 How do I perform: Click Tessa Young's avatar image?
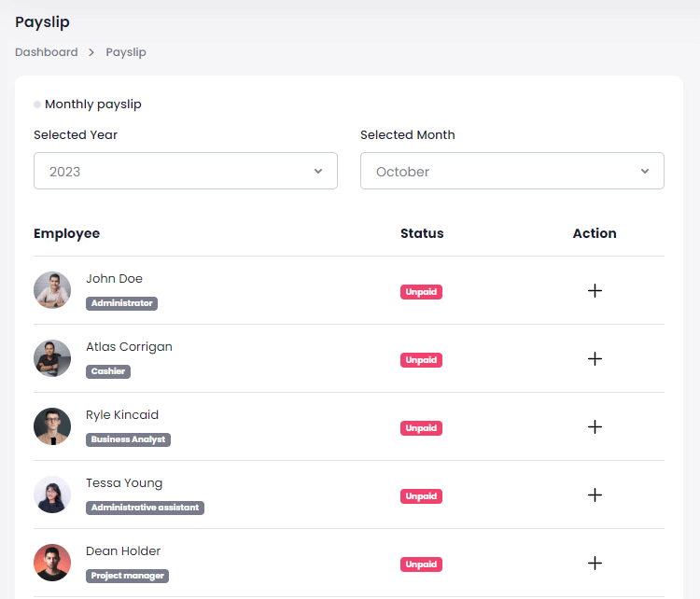click(x=52, y=495)
